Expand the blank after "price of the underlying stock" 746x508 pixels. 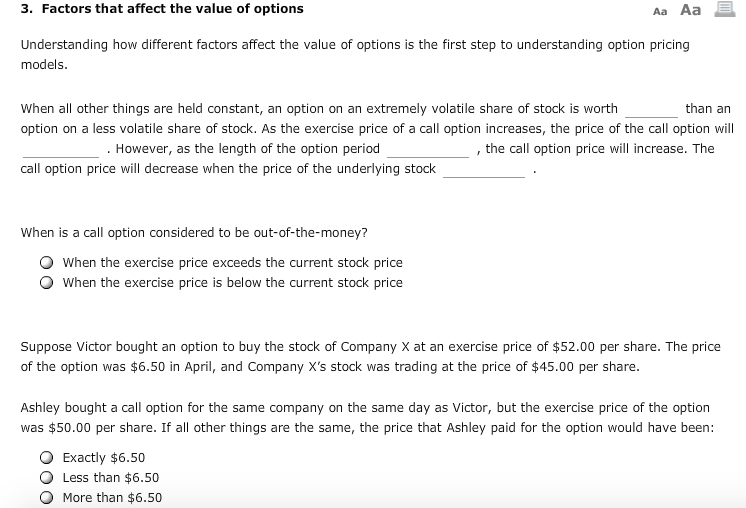click(484, 170)
